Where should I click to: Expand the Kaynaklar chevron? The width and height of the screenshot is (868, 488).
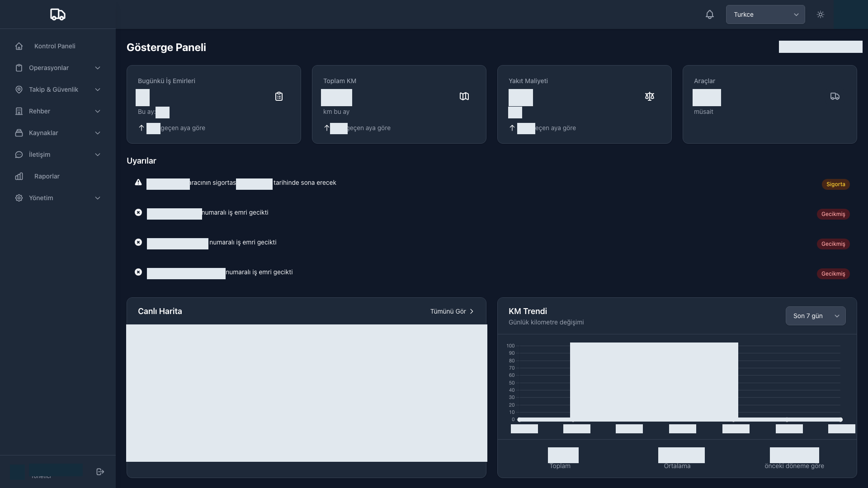tap(98, 133)
